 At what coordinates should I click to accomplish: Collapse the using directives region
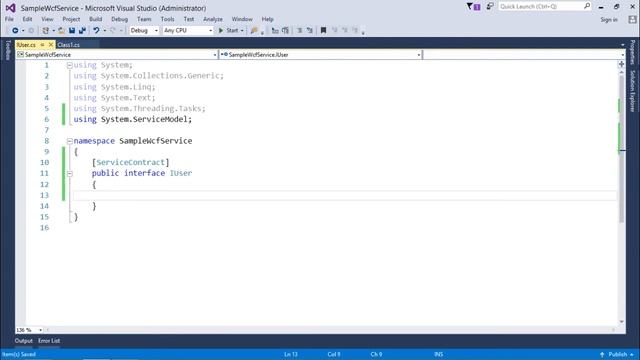69,65
